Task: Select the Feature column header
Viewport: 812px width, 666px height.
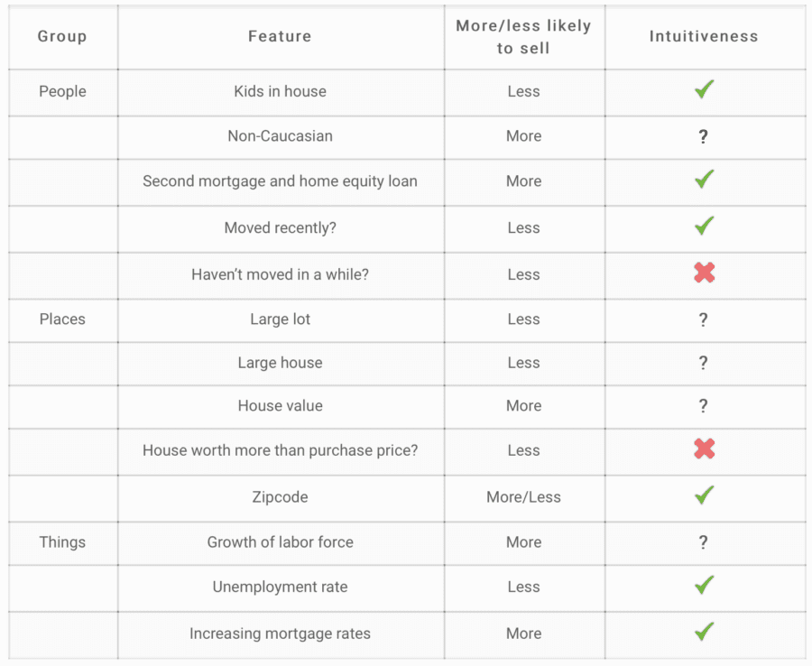Action: (281, 36)
